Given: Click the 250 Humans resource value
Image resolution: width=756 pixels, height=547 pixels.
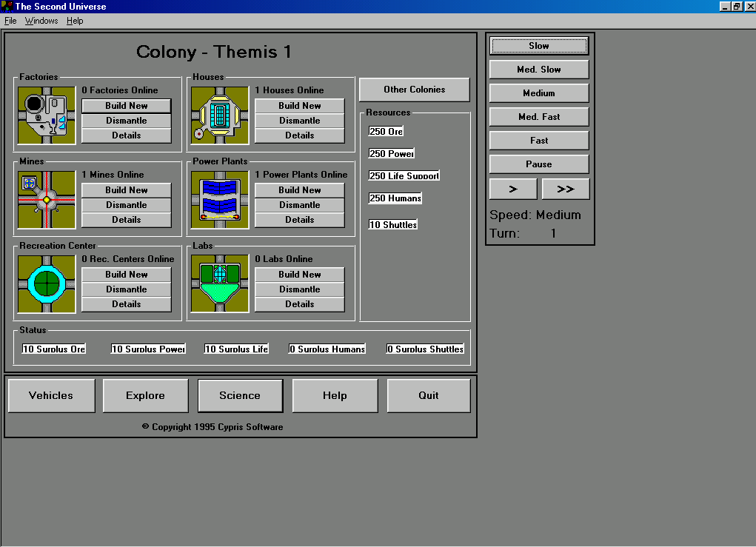Looking at the screenshot, I should pos(395,198).
